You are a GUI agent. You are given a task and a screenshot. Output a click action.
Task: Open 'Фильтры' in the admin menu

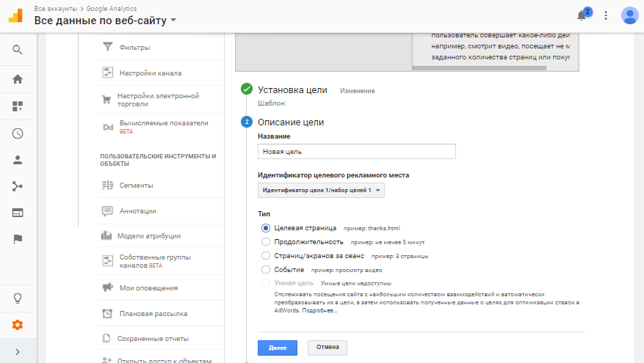tap(134, 48)
